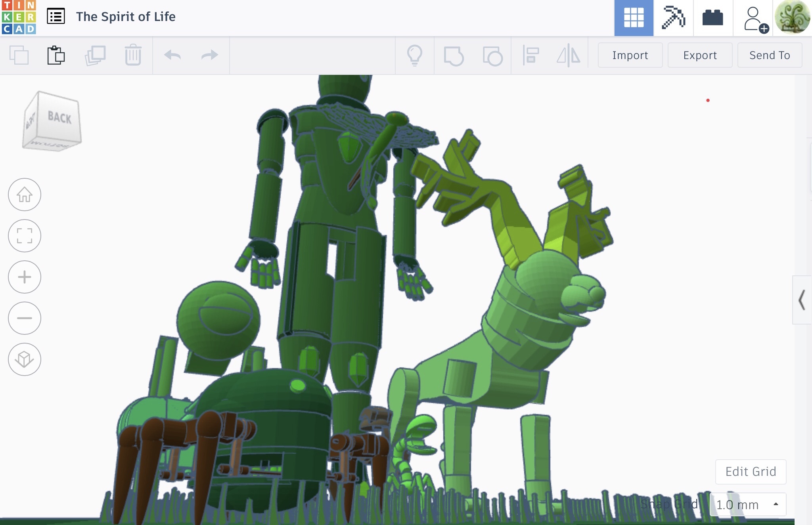Click the Duplicate and repeat icon

(x=95, y=55)
